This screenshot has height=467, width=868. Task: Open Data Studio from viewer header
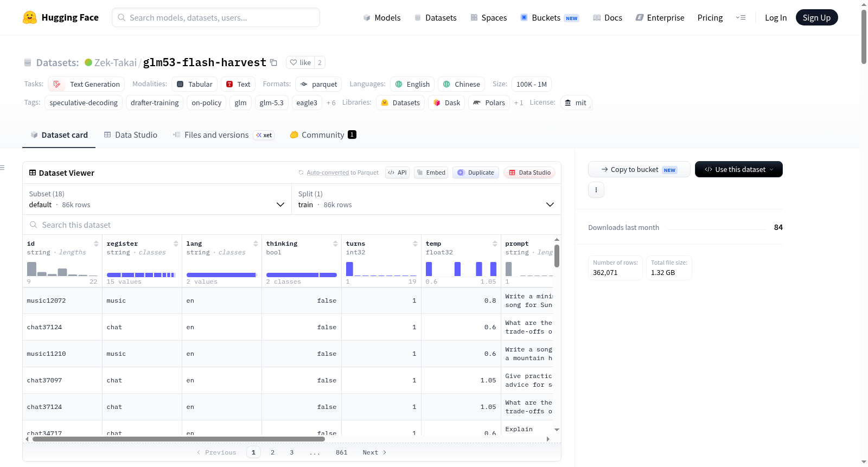tap(529, 172)
